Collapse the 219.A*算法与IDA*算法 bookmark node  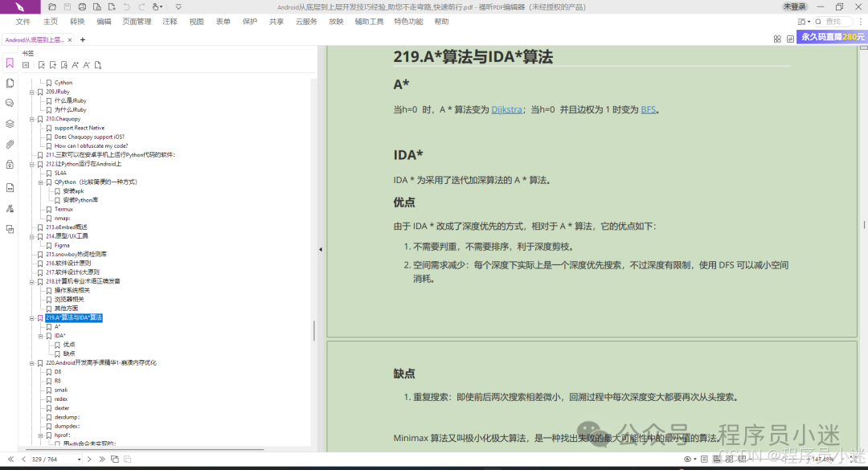[x=31, y=318]
